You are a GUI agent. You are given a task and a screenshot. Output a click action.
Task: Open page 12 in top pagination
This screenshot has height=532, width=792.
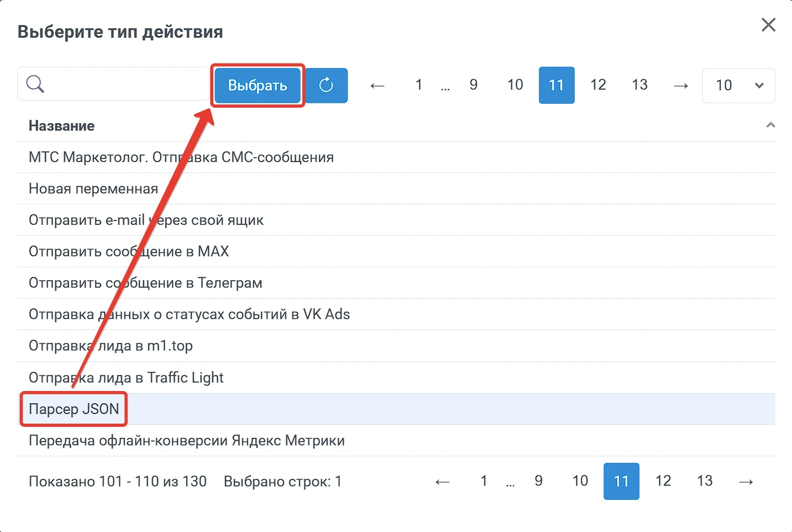[x=598, y=85]
